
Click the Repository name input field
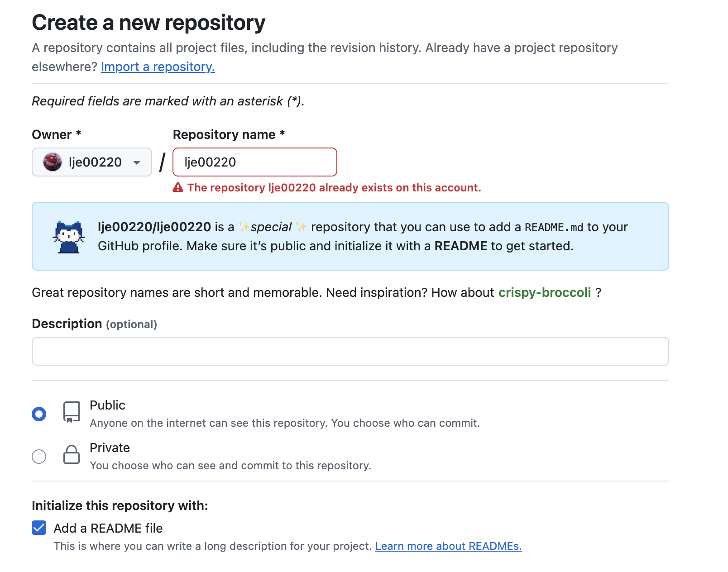tap(255, 162)
